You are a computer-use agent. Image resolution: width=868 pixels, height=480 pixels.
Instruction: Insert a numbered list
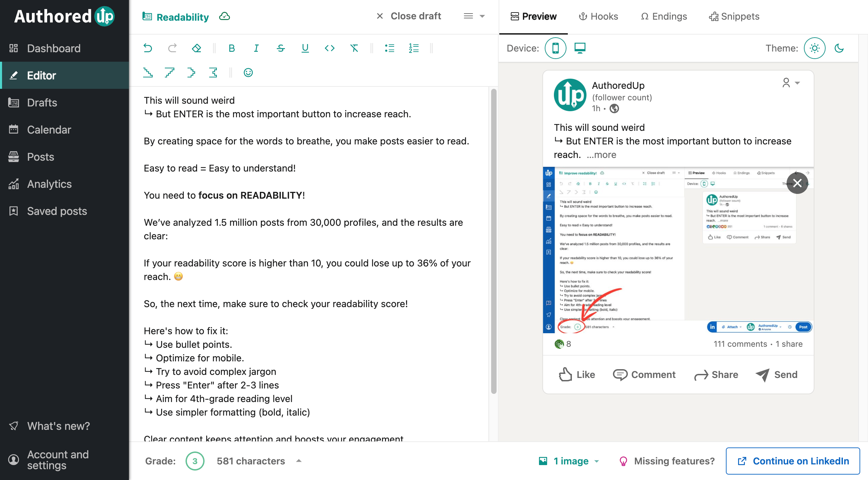point(414,48)
